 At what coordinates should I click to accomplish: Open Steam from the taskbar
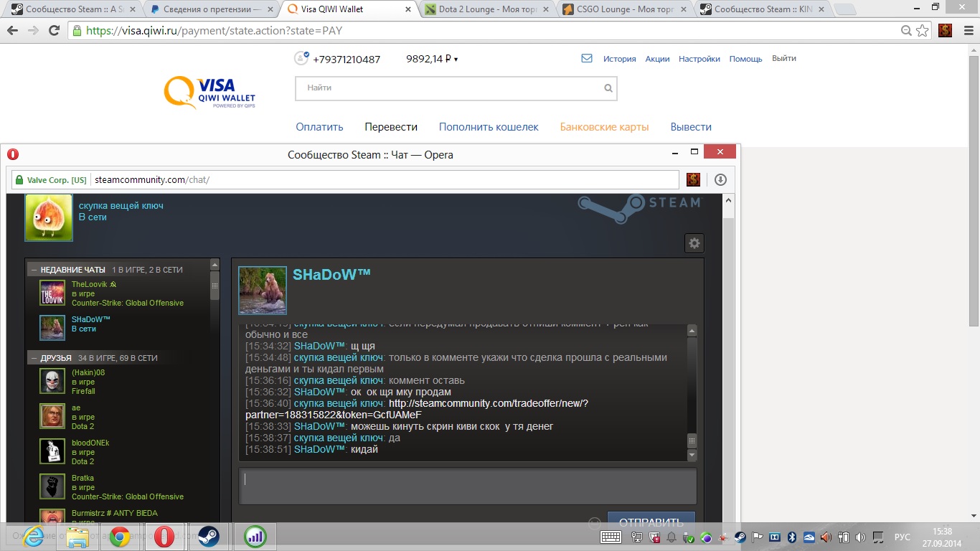pyautogui.click(x=209, y=536)
